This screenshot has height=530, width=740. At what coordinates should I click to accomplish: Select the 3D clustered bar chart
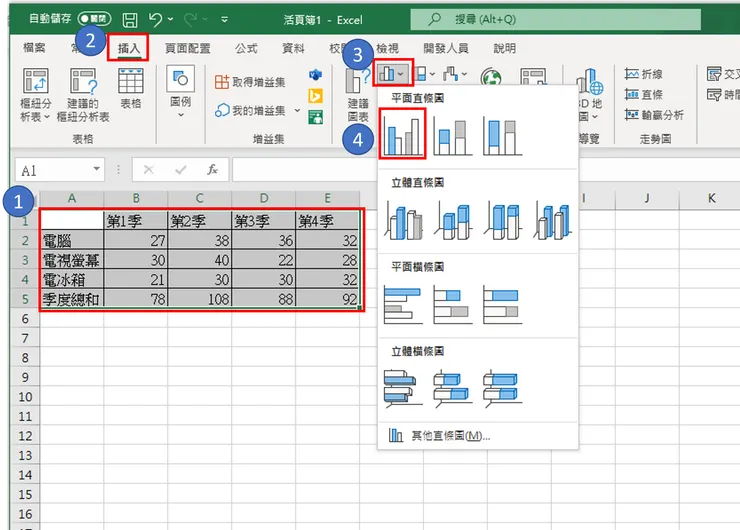click(403, 388)
